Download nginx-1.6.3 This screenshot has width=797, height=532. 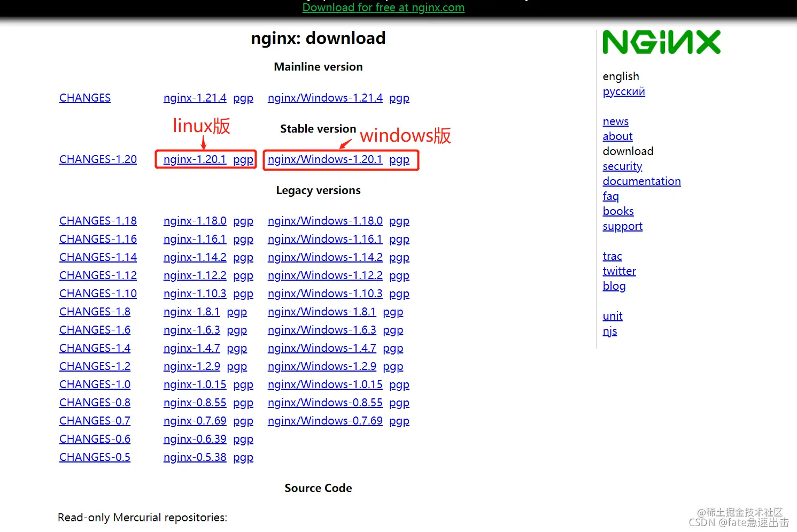192,330
